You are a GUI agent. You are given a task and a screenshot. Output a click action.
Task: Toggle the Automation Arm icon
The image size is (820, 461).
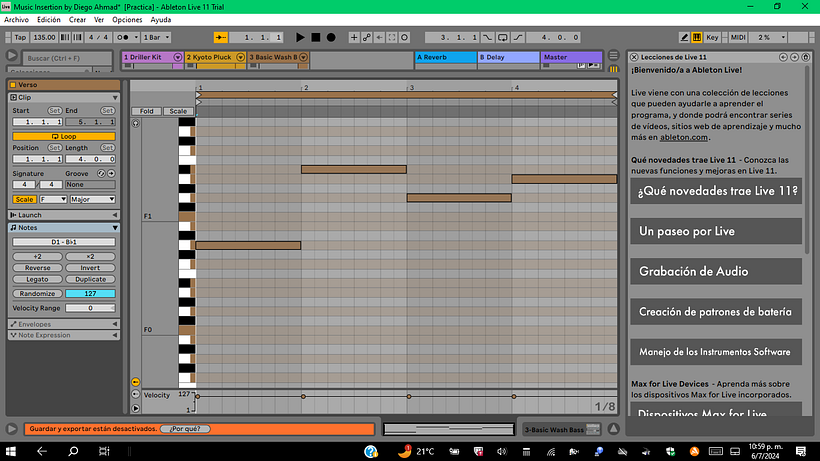pos(367,37)
